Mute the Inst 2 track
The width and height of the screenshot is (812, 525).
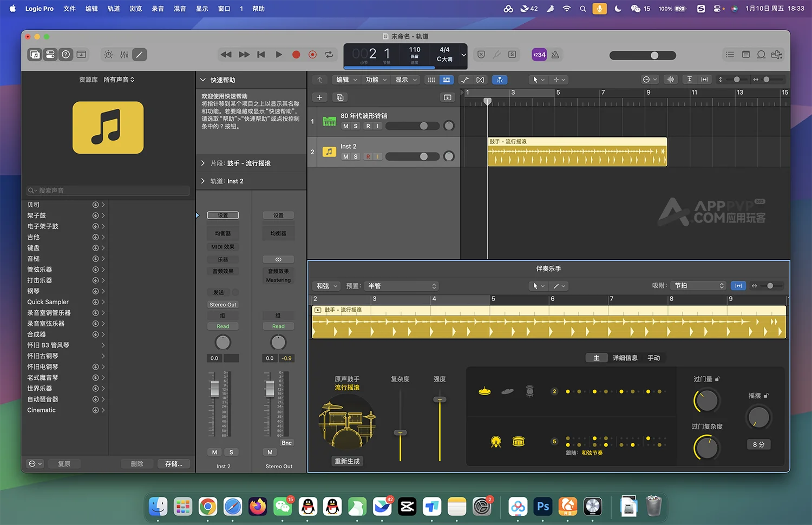(346, 157)
